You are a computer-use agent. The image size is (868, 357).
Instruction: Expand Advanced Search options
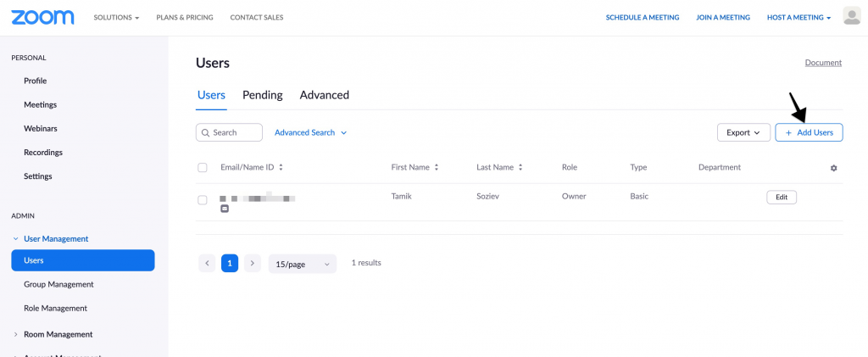(x=310, y=132)
